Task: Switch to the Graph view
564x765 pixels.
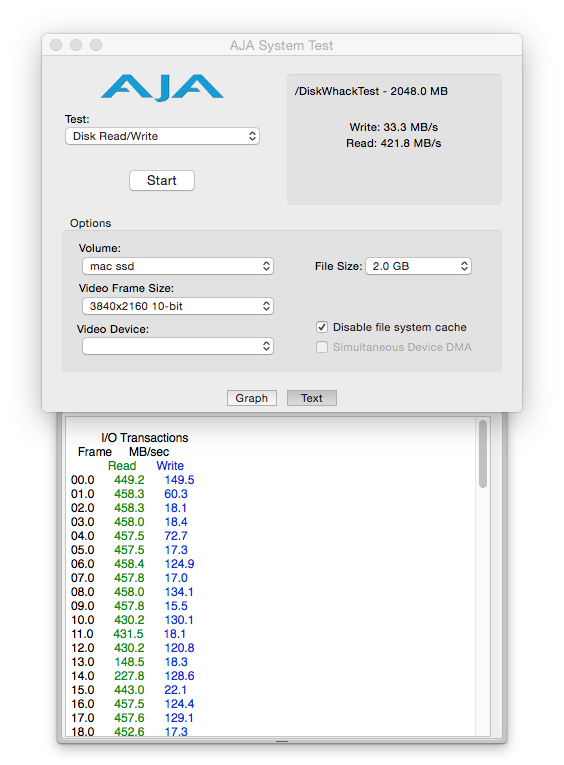Action: coord(252,398)
